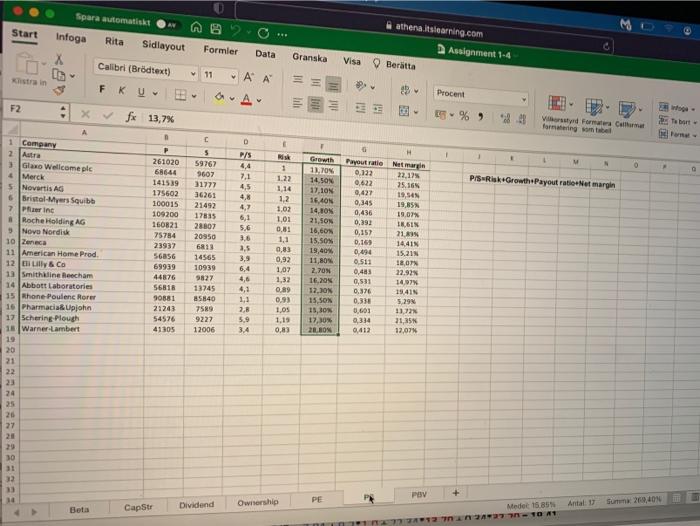Click the decrease decimal icon
The image size is (700, 526).
pos(522,119)
